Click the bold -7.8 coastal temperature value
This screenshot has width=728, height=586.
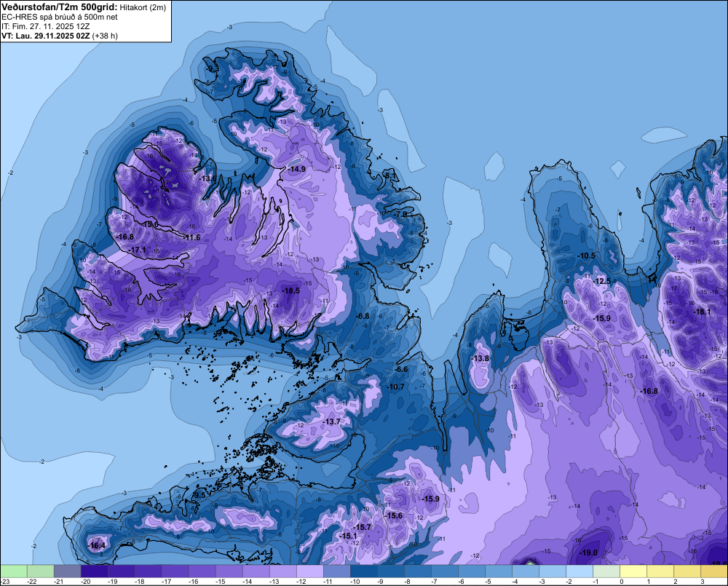point(400,214)
